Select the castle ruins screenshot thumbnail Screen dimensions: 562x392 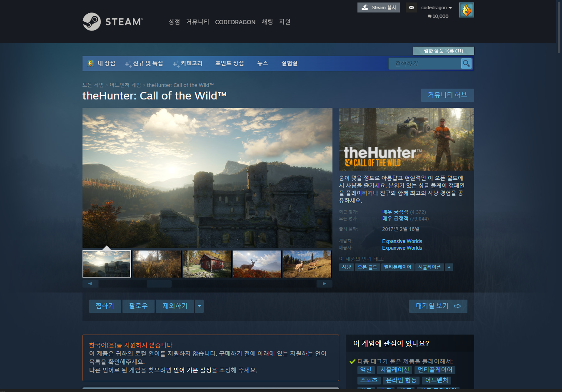coord(107,264)
